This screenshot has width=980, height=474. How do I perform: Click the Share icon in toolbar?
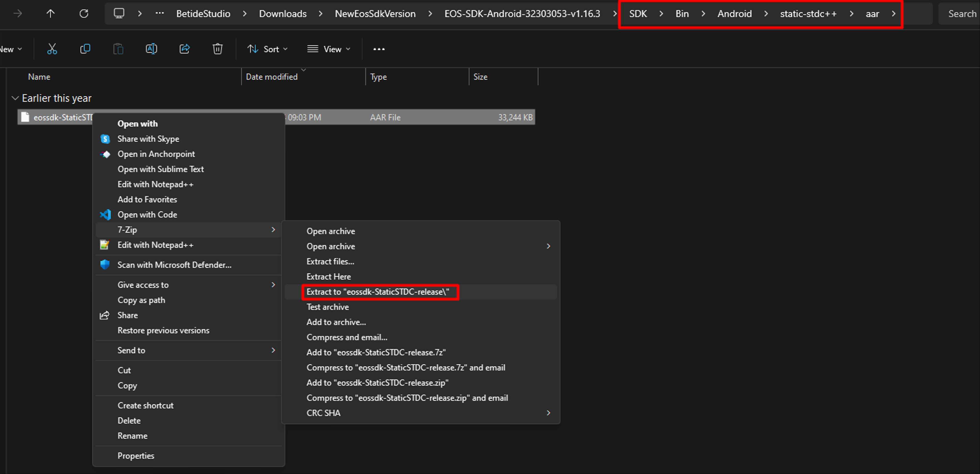coord(185,49)
